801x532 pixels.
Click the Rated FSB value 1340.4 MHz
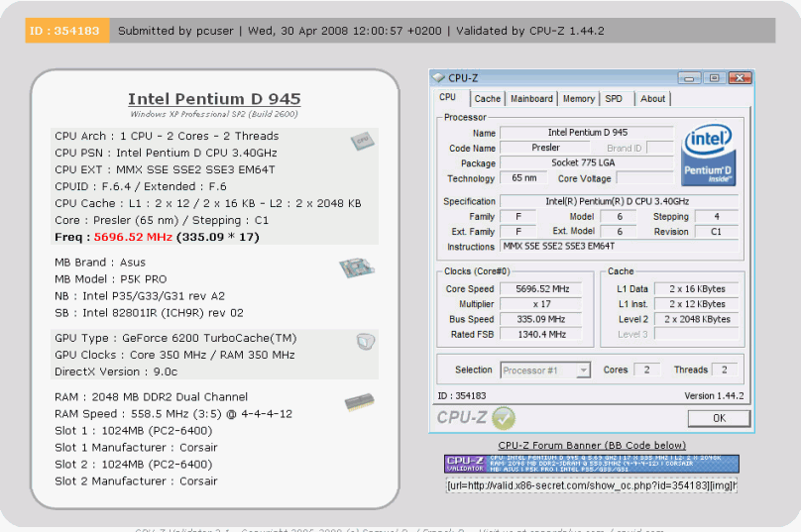pos(541,335)
